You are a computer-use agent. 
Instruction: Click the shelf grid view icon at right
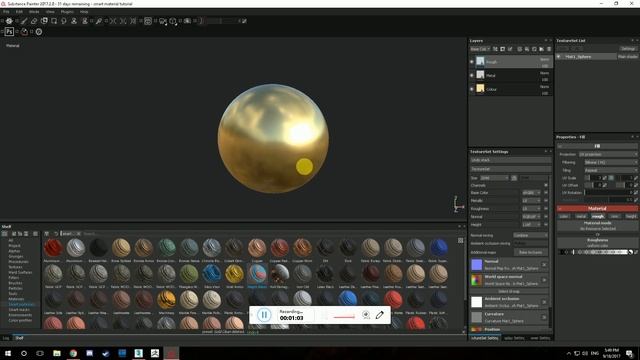(x=460, y=241)
